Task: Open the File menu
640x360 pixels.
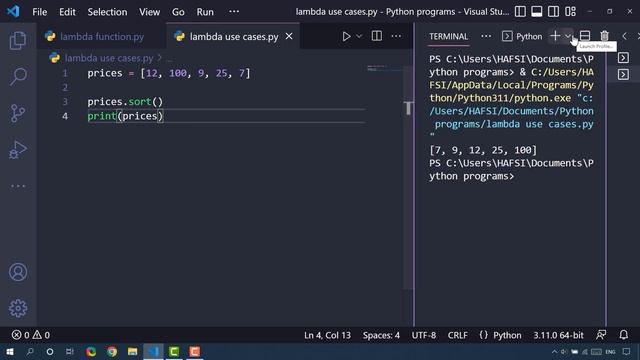Action: 40,12
